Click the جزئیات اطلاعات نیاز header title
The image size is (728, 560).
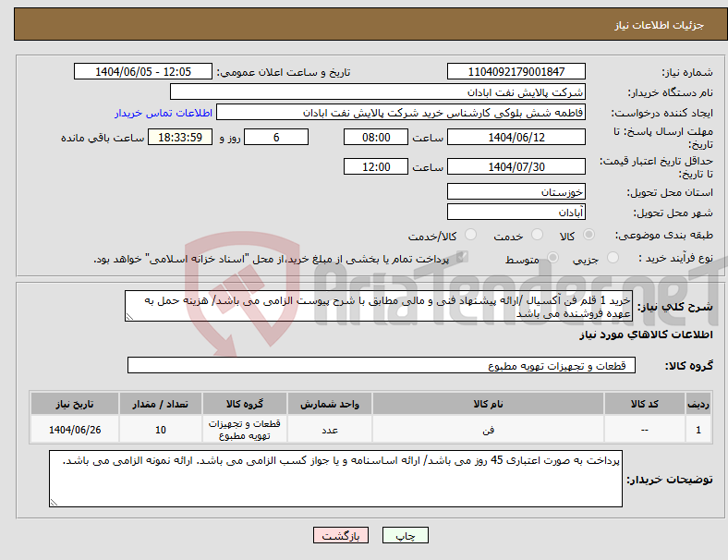click(660, 25)
